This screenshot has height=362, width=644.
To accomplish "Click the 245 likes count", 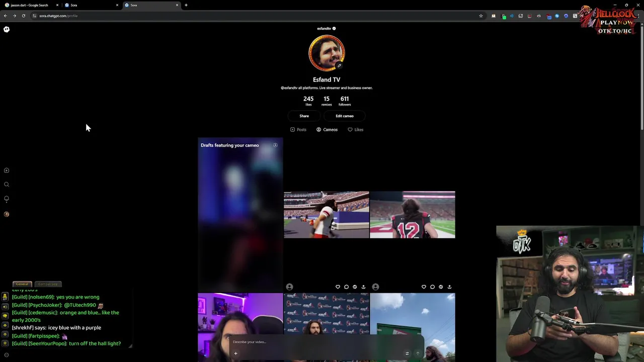I will coord(308,101).
